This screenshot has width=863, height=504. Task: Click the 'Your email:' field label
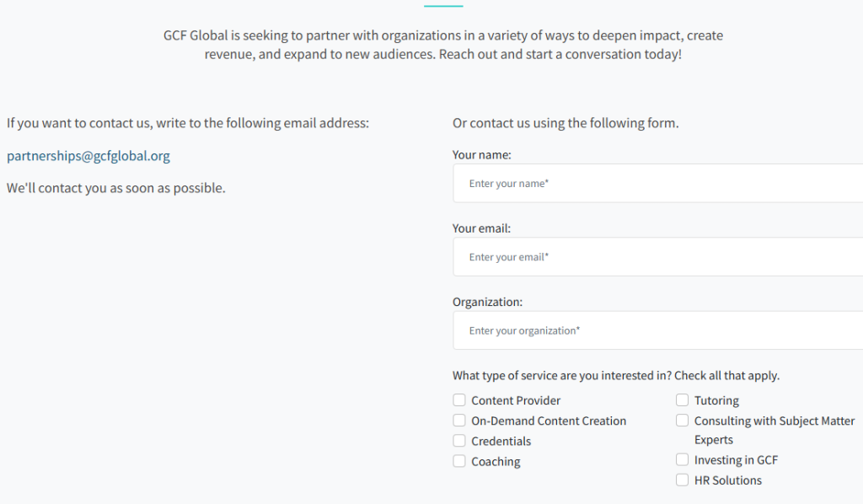click(x=482, y=228)
